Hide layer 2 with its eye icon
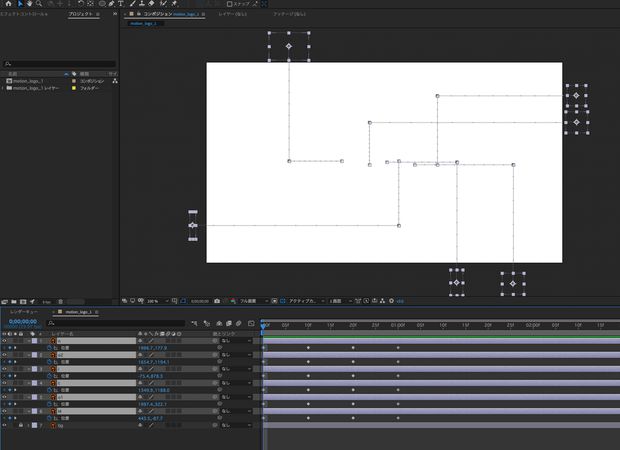The height and width of the screenshot is (450, 620). pyautogui.click(x=4, y=355)
